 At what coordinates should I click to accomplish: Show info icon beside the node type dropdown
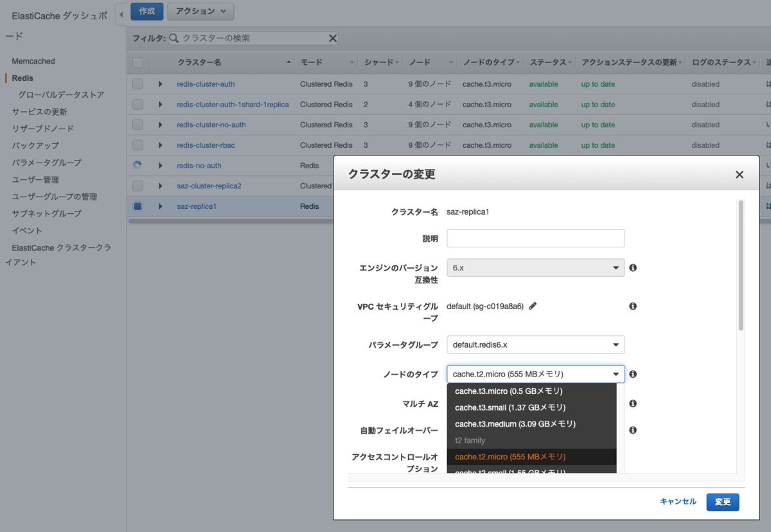click(x=633, y=374)
